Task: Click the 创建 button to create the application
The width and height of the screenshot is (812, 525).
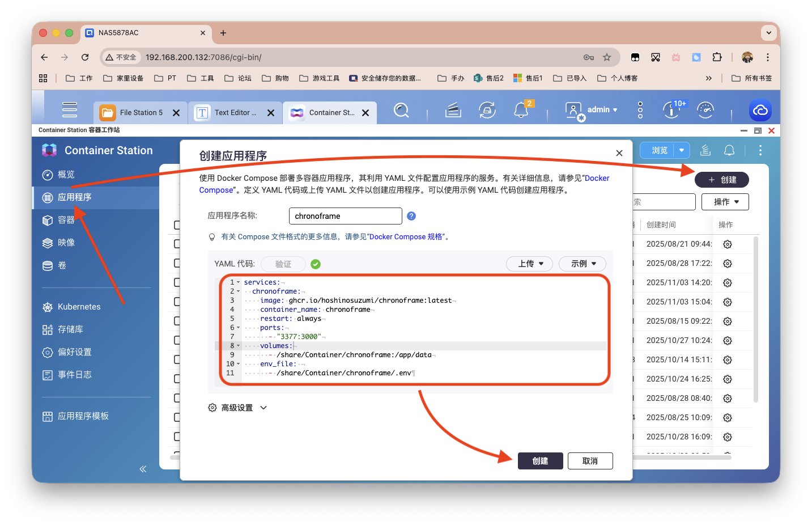Action: pyautogui.click(x=540, y=461)
